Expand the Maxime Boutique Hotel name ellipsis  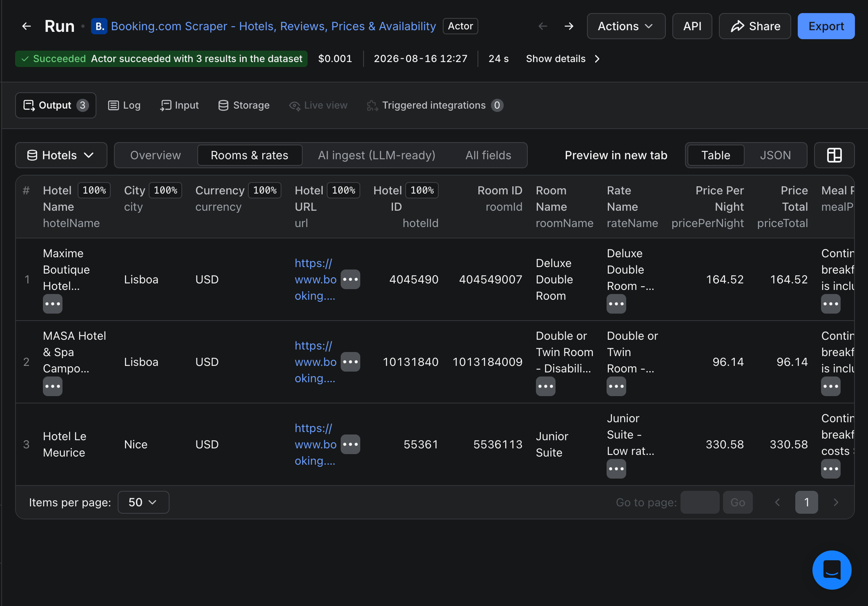53,304
